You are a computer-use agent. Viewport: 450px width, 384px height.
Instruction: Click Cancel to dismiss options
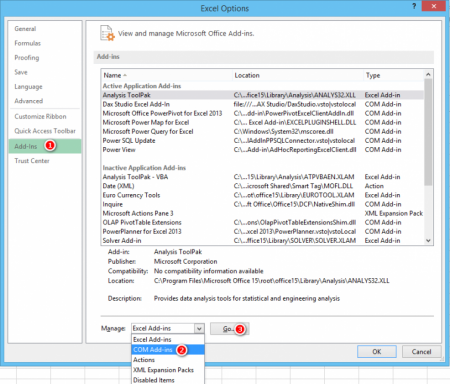421,352
